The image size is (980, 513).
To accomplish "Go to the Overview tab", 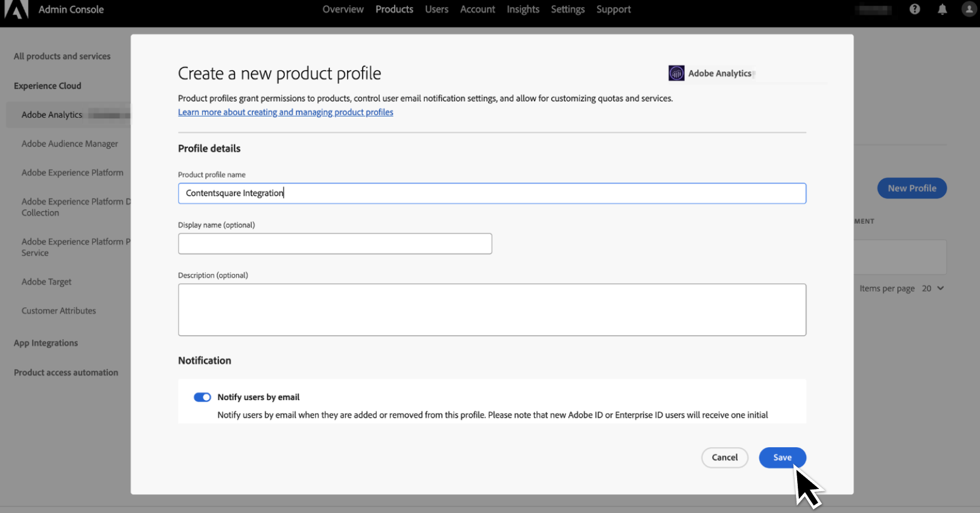I will [x=343, y=9].
